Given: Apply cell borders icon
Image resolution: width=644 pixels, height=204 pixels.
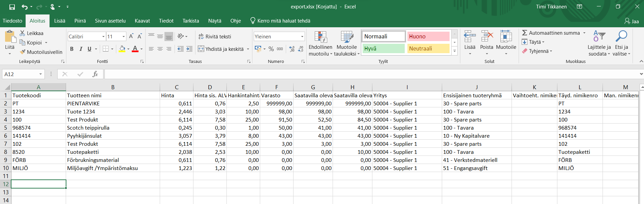Looking at the screenshot, I should (x=105, y=49).
